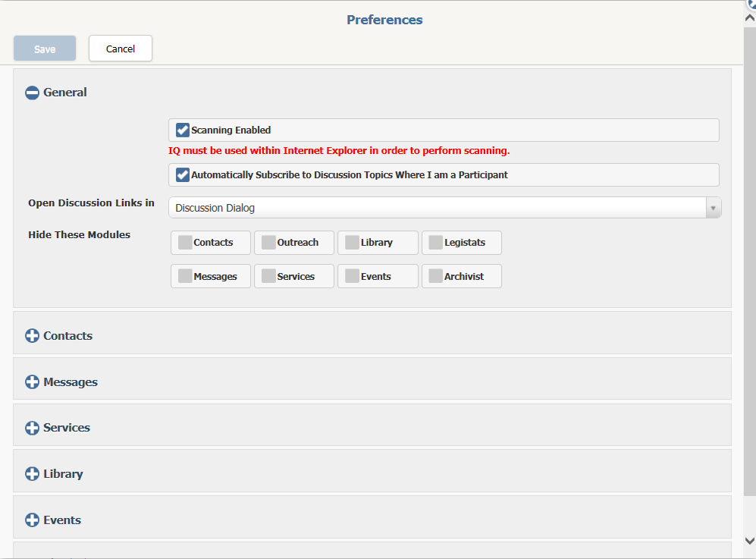The width and height of the screenshot is (756, 559).
Task: Check Outreach module hide checkbox
Action: 268,242
